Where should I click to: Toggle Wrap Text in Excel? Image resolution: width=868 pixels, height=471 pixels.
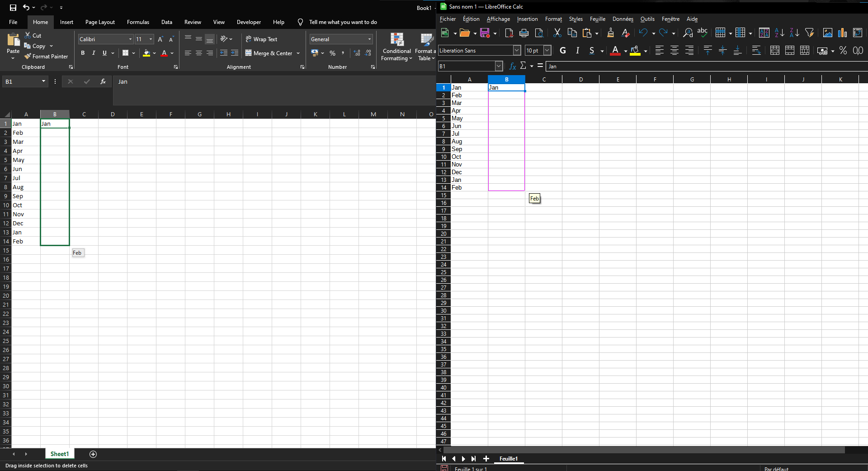click(x=261, y=39)
